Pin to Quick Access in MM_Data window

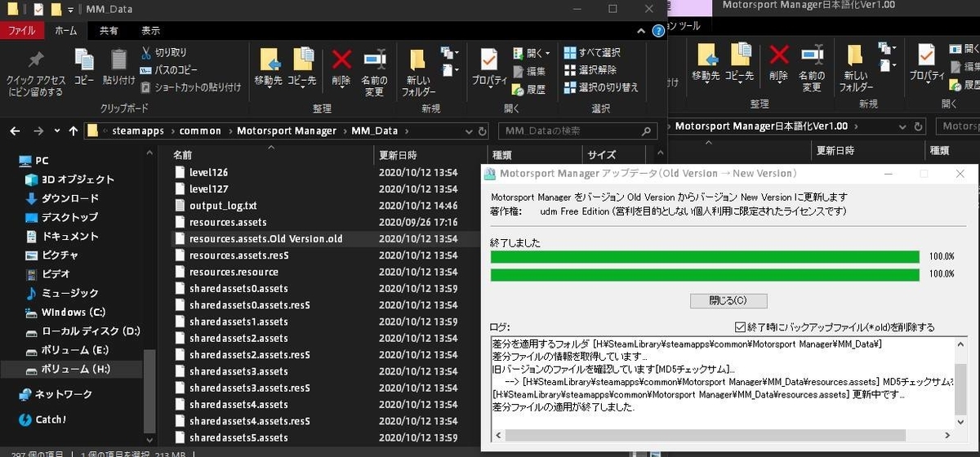34,73
